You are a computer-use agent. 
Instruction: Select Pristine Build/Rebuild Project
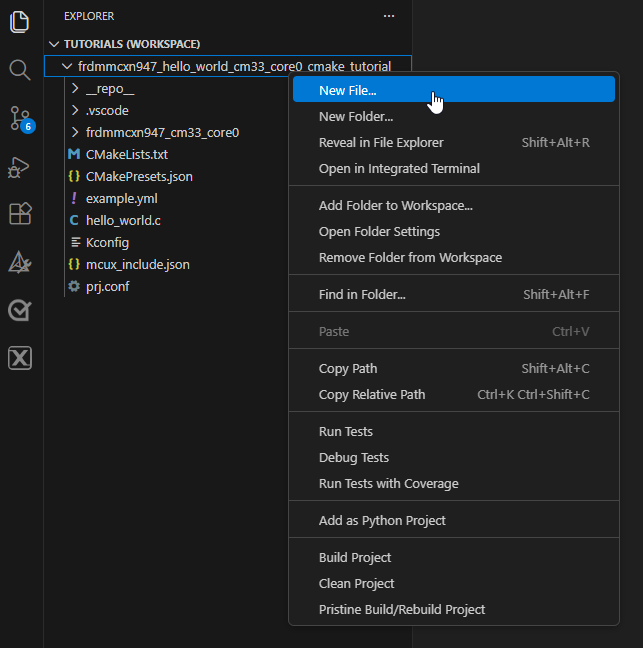pyautogui.click(x=454, y=610)
